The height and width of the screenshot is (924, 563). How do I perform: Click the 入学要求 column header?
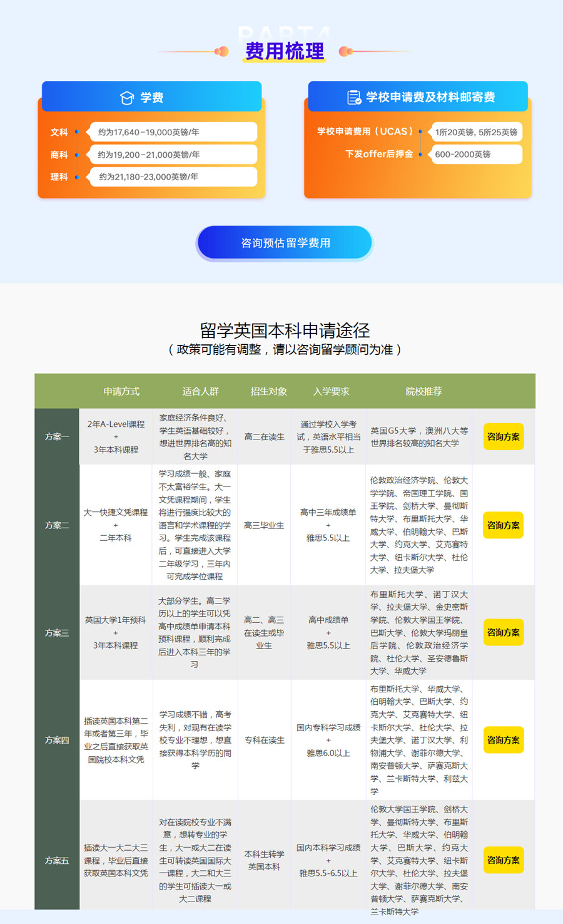point(331,391)
